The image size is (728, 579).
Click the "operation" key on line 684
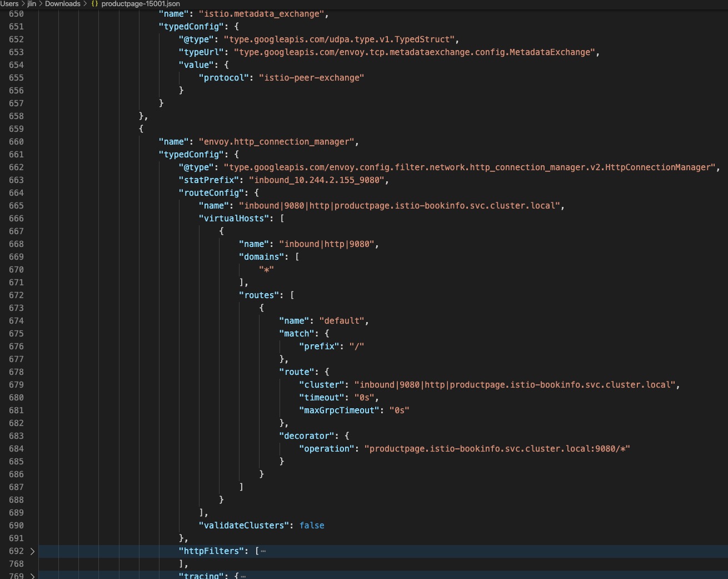coord(326,449)
